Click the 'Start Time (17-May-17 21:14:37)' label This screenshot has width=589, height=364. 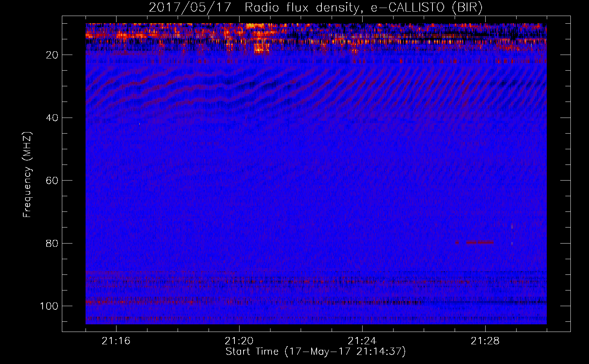click(315, 352)
